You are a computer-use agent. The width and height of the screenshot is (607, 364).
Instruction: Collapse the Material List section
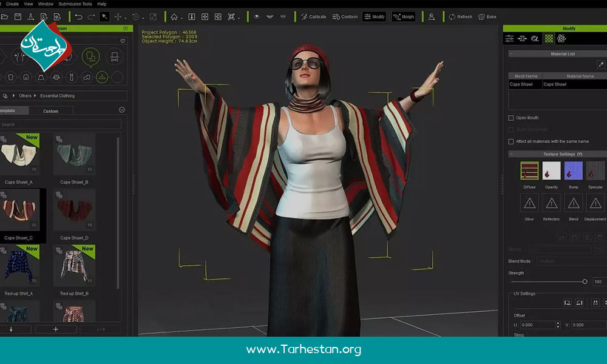point(511,54)
